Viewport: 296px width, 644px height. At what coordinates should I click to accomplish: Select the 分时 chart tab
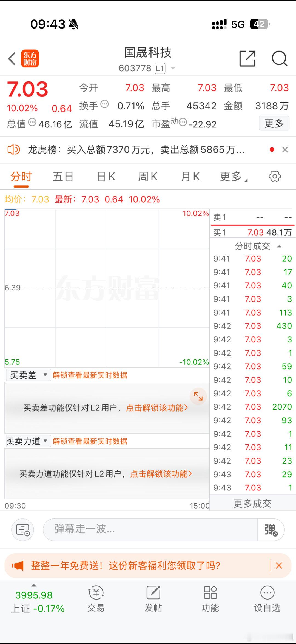coord(21,177)
